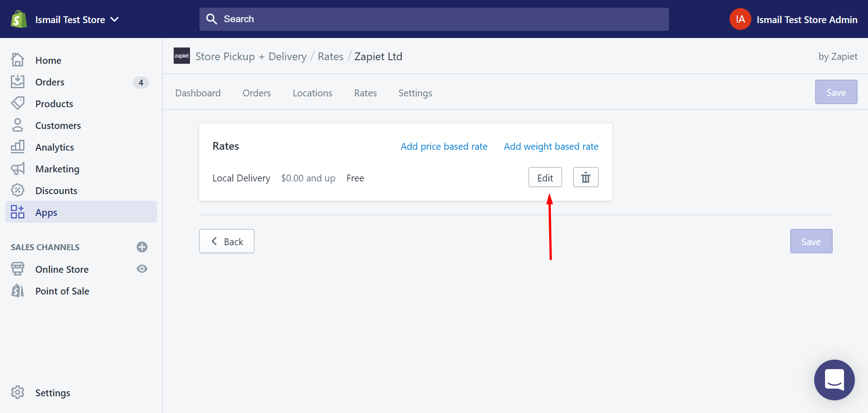
Task: Click Zapiet Ltd breadcrumb text
Action: (x=378, y=57)
